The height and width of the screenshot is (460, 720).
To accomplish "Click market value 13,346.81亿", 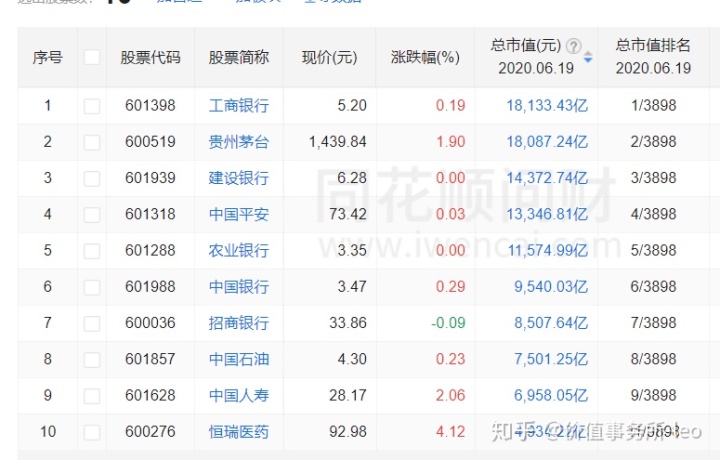I will [x=547, y=214].
